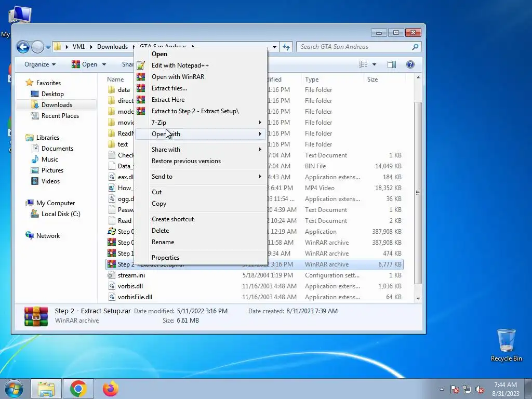Choose Open with WinRAR
Image resolution: width=532 pixels, height=399 pixels.
coord(201,77)
